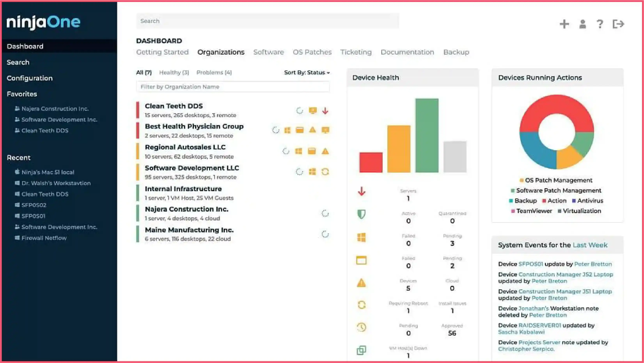Click the VM hosts icon in Device Health
Screen dimensions: 644x363
click(x=361, y=350)
